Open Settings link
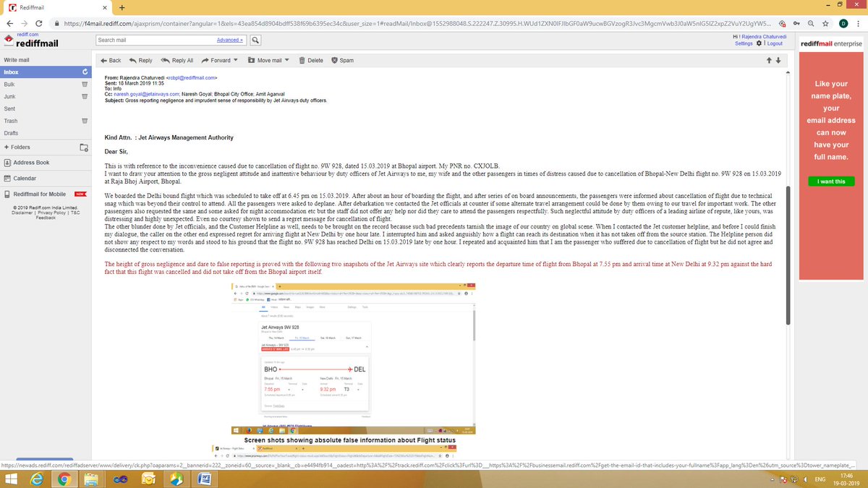This screenshot has width=868, height=488. (744, 43)
